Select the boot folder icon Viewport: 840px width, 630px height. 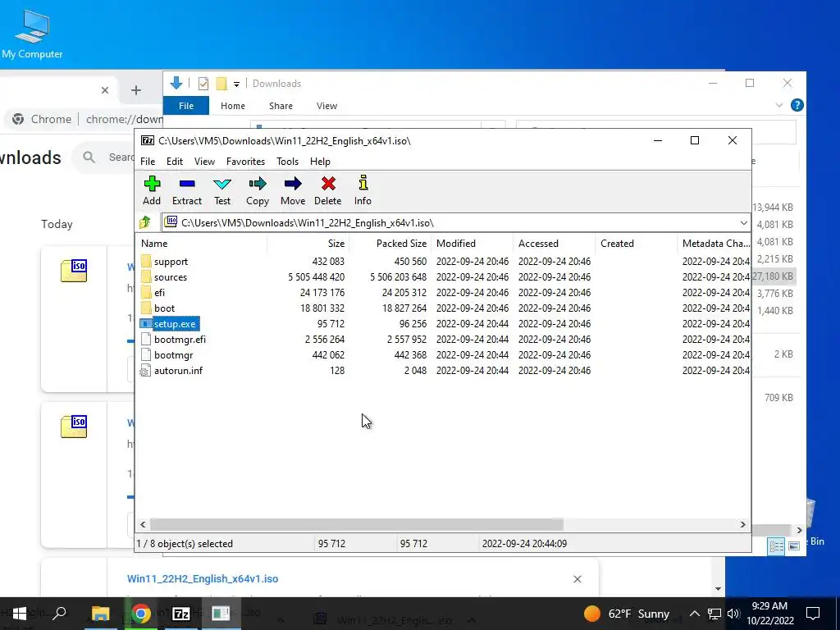(146, 308)
